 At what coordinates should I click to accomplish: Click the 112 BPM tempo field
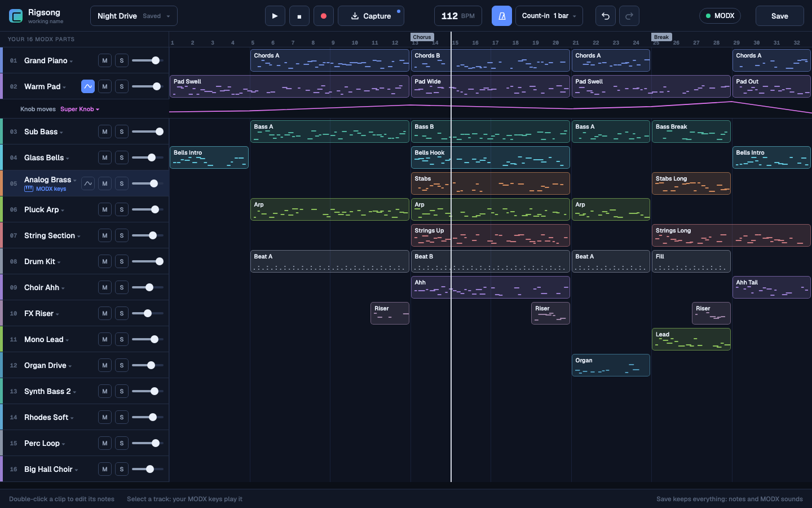[458, 16]
